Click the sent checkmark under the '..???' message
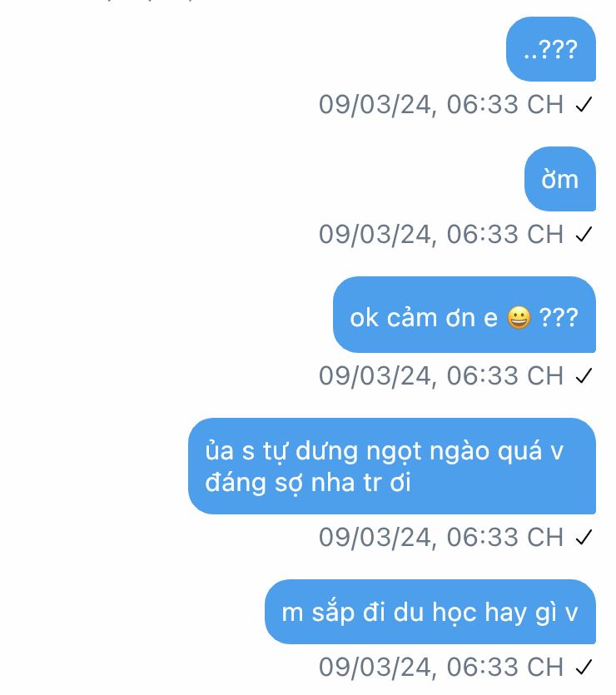Image resolution: width=616 pixels, height=695 pixels. [x=584, y=105]
